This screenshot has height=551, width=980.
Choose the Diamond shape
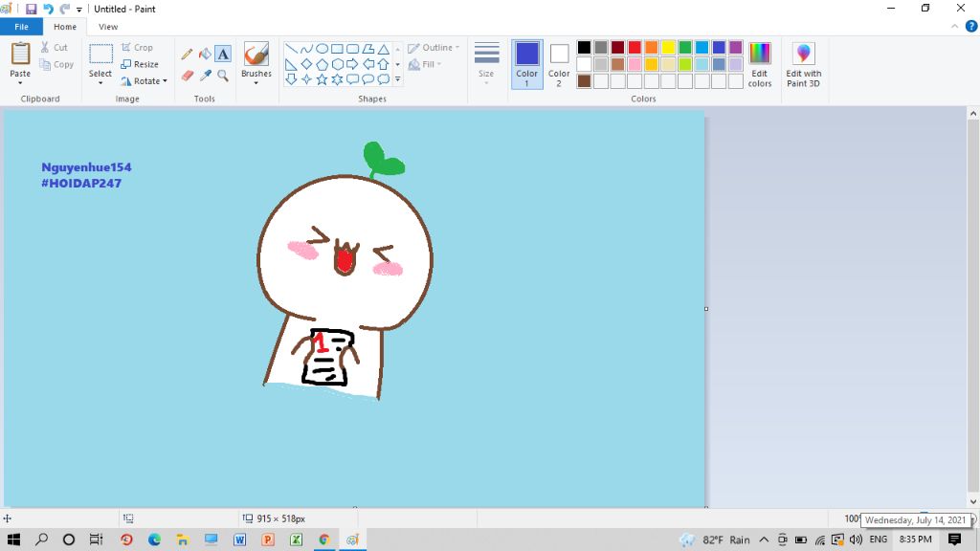pyautogui.click(x=306, y=64)
